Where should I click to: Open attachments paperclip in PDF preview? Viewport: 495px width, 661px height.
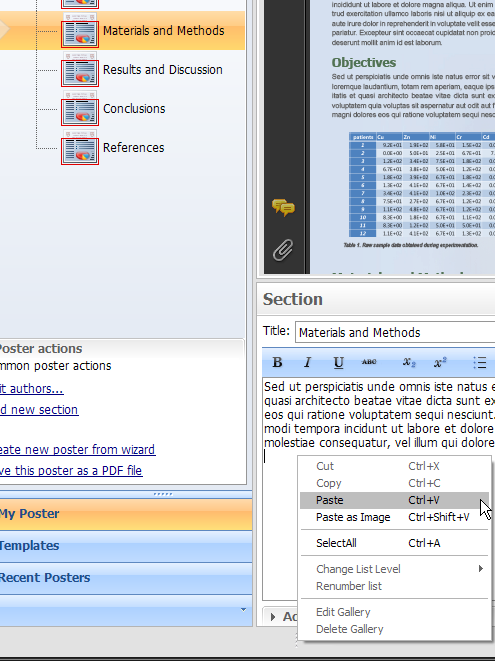[283, 250]
